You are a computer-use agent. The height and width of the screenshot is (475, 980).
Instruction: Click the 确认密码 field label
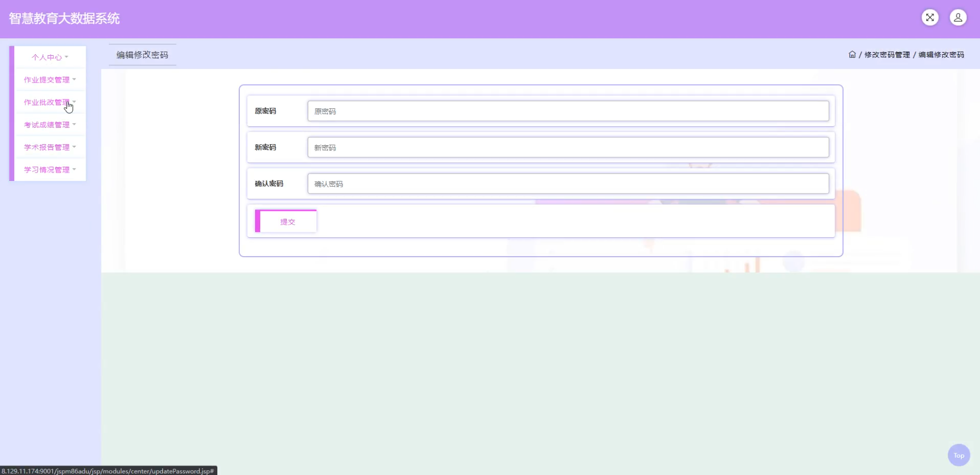click(269, 184)
